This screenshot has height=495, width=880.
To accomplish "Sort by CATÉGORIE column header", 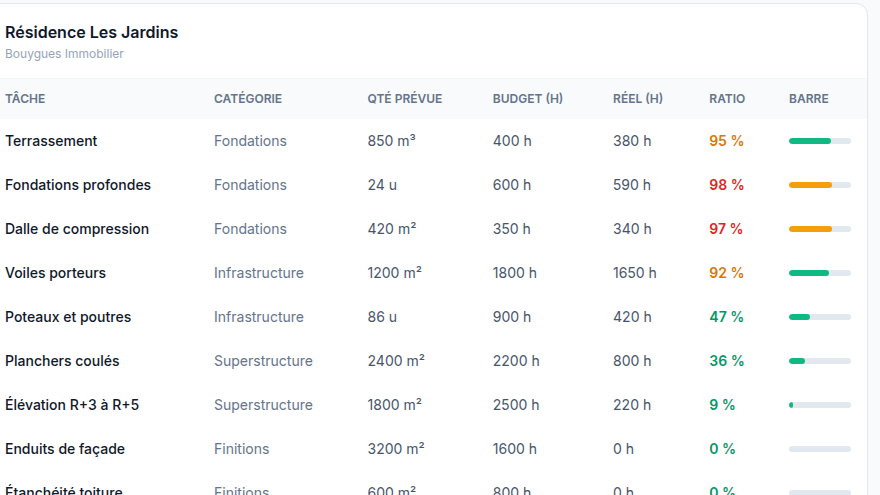I will point(248,99).
